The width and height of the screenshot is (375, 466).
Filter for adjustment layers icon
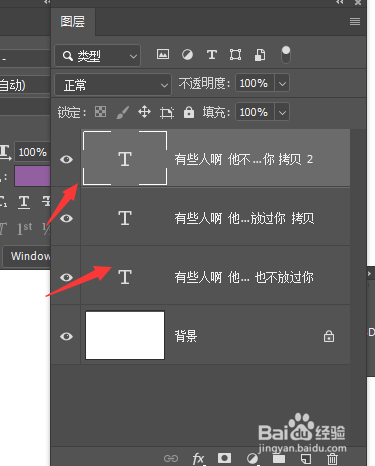tap(187, 54)
